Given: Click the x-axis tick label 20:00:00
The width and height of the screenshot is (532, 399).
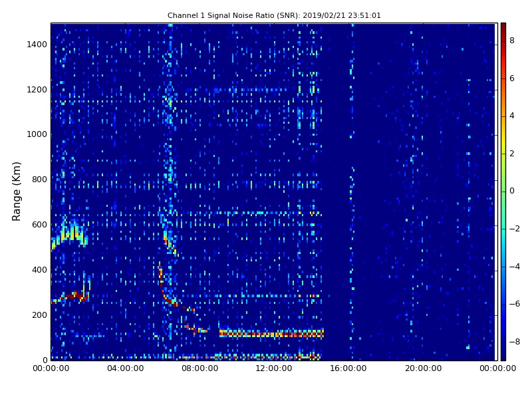Looking at the screenshot, I should pyautogui.click(x=423, y=368).
